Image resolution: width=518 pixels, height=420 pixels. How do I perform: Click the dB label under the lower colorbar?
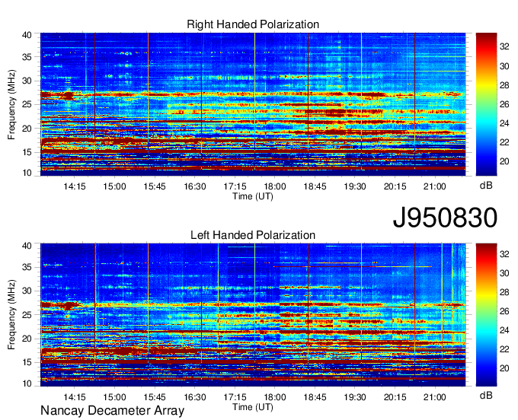[x=486, y=395]
